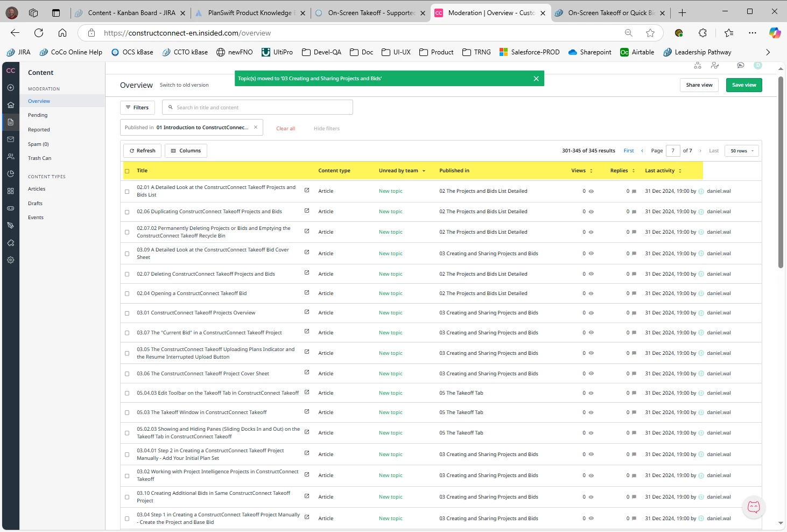Click the vertical scrollbar thumb
This screenshot has height=532, width=787.
click(781, 172)
